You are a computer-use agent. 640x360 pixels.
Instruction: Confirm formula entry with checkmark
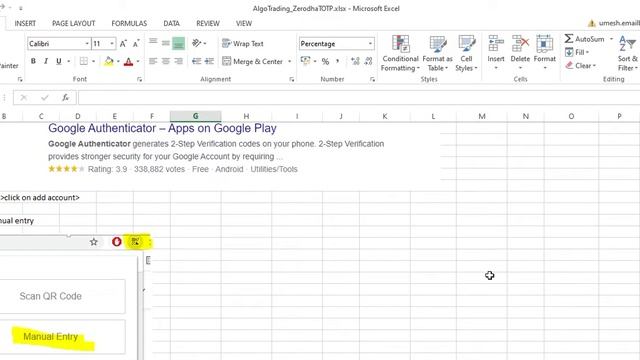(x=44, y=98)
